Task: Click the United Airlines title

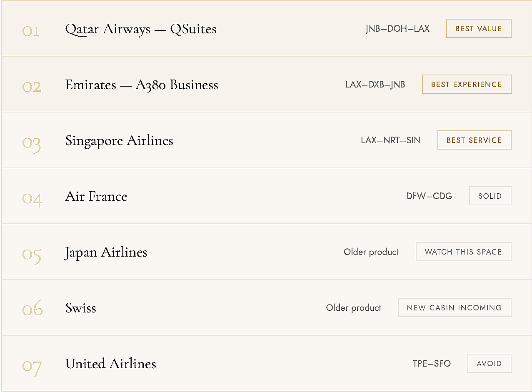Action: pos(111,364)
